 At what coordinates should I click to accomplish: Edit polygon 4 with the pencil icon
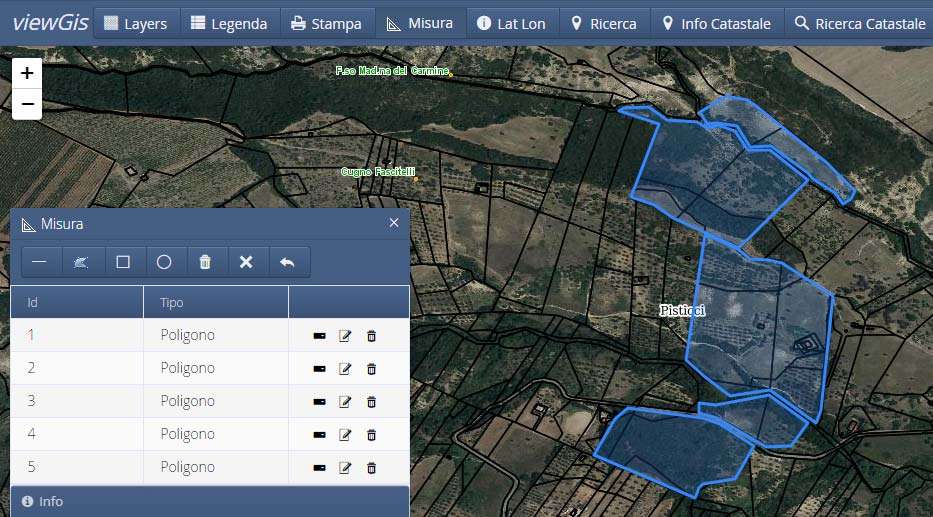pos(345,435)
